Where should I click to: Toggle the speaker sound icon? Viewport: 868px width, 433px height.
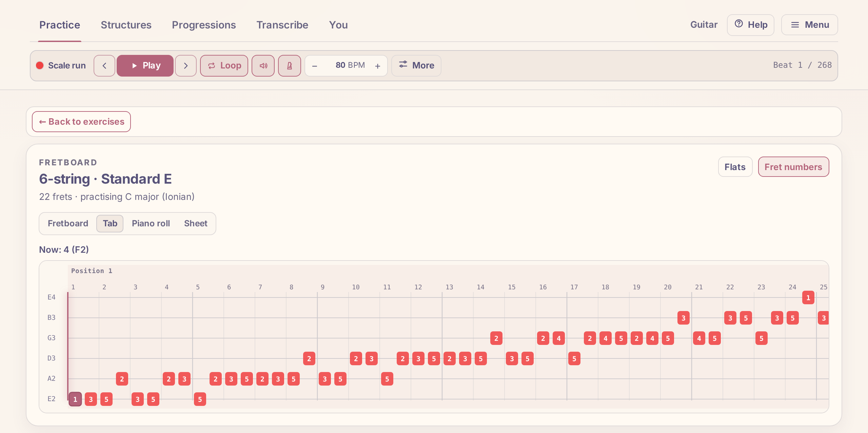[x=263, y=66]
